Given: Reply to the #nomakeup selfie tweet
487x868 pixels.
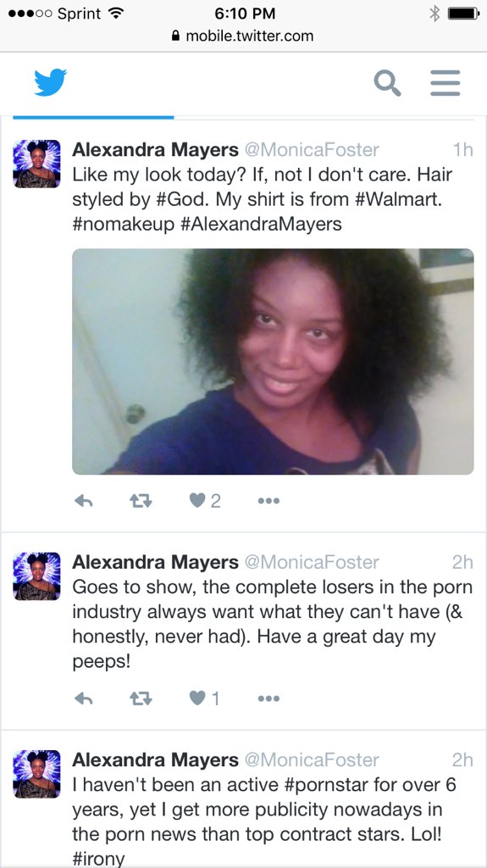Looking at the screenshot, I should pyautogui.click(x=84, y=501).
